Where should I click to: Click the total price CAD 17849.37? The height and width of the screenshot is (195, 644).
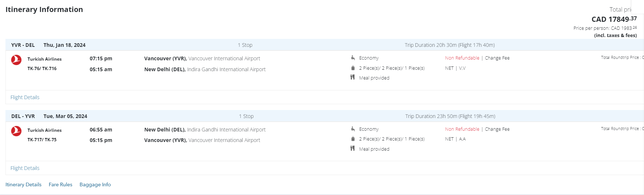click(614, 19)
